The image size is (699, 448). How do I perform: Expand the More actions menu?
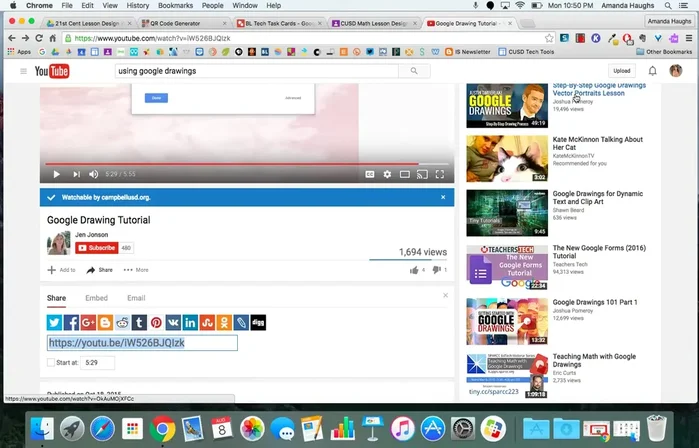135,270
